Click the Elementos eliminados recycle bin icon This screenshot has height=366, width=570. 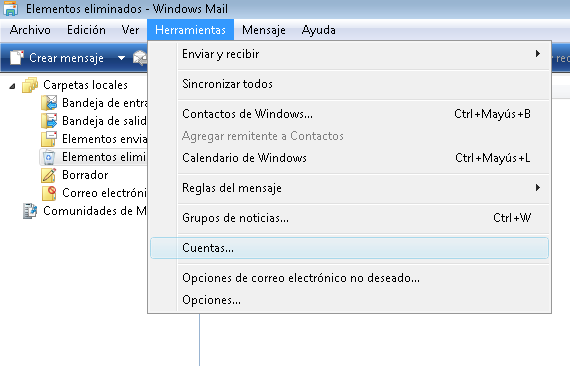[48, 157]
